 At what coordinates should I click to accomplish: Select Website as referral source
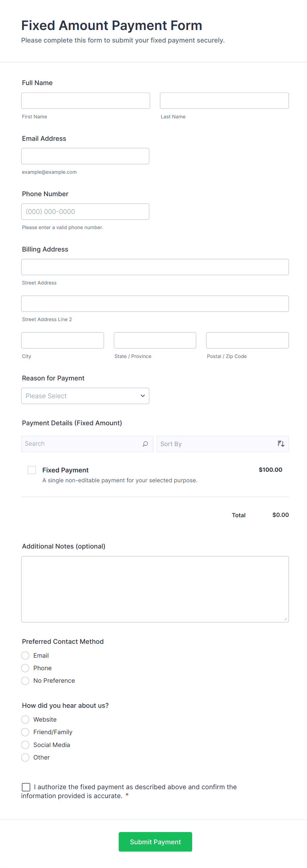[x=25, y=719]
